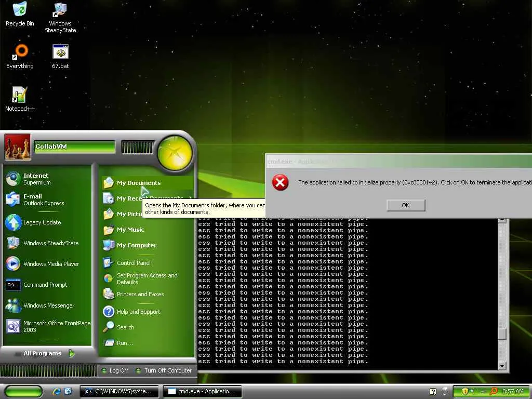Screen dimensions: 532x399
Task: Select the Everything desktop shortcut
Action: (20, 57)
